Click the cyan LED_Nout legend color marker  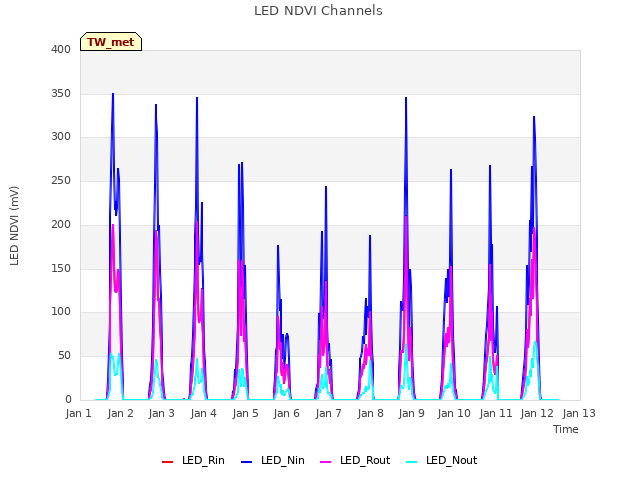pos(412,462)
